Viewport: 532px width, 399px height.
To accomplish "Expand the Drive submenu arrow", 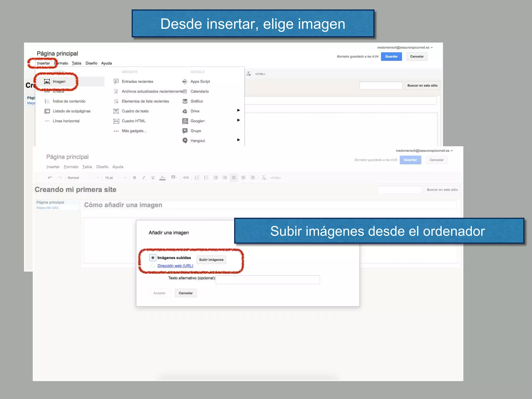I will click(238, 110).
